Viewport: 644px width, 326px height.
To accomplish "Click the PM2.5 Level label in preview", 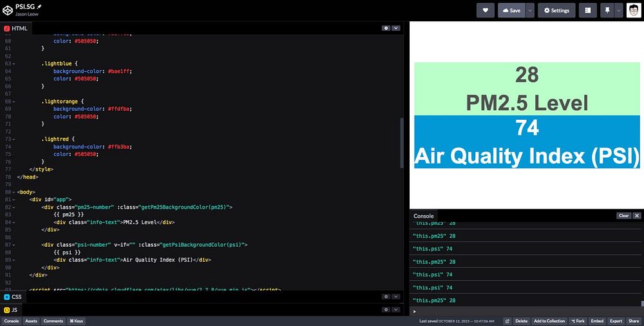I will pyautogui.click(x=527, y=102).
